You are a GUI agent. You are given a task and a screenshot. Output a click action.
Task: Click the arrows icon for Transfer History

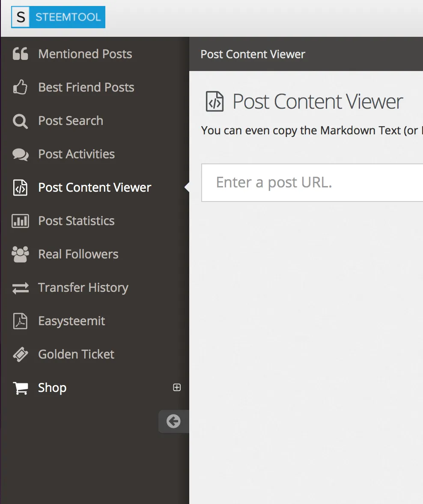coord(20,288)
